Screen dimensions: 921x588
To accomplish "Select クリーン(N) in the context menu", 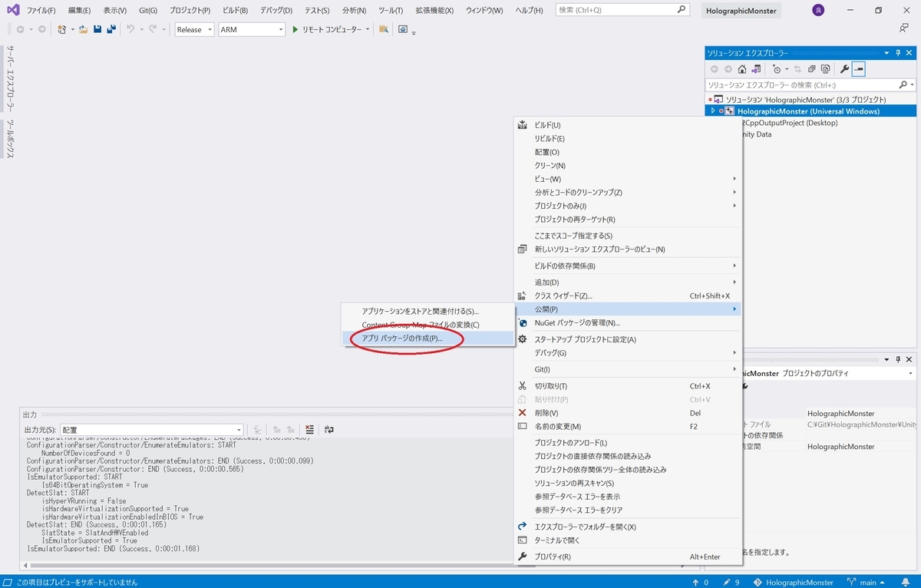I will [x=629, y=166].
